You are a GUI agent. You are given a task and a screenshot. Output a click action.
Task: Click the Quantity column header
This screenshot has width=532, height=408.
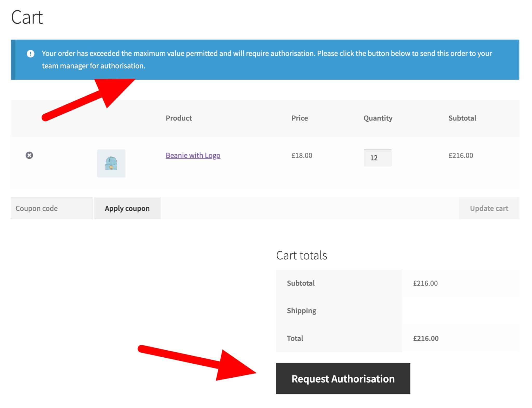point(378,118)
